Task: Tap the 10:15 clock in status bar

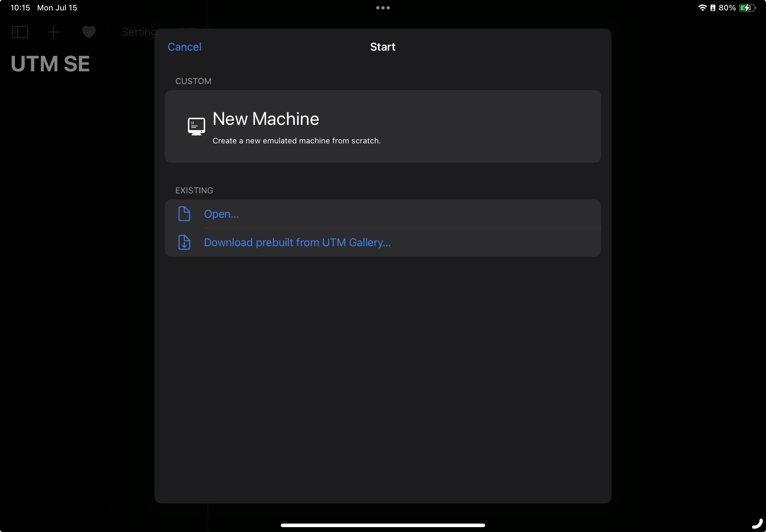Action: 20,8
